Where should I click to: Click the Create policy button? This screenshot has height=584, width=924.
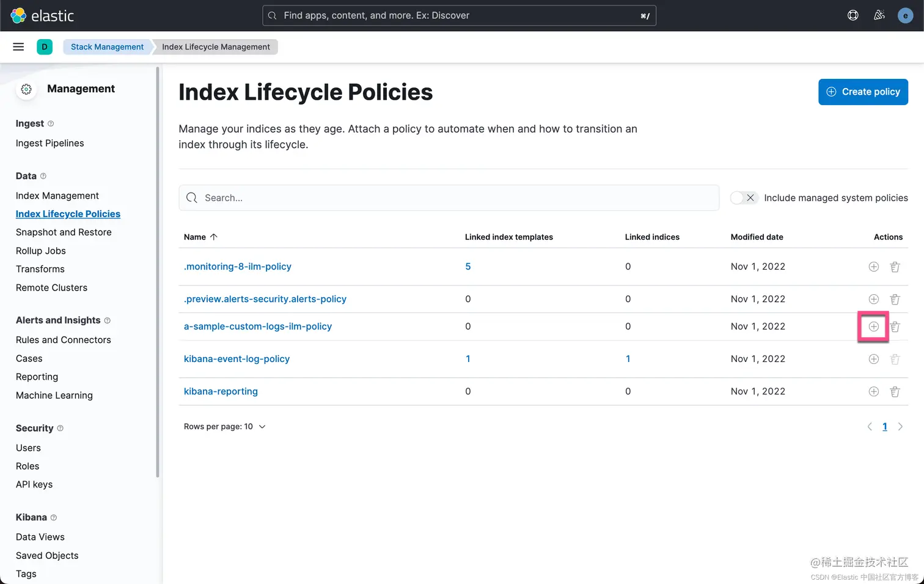[x=863, y=92]
